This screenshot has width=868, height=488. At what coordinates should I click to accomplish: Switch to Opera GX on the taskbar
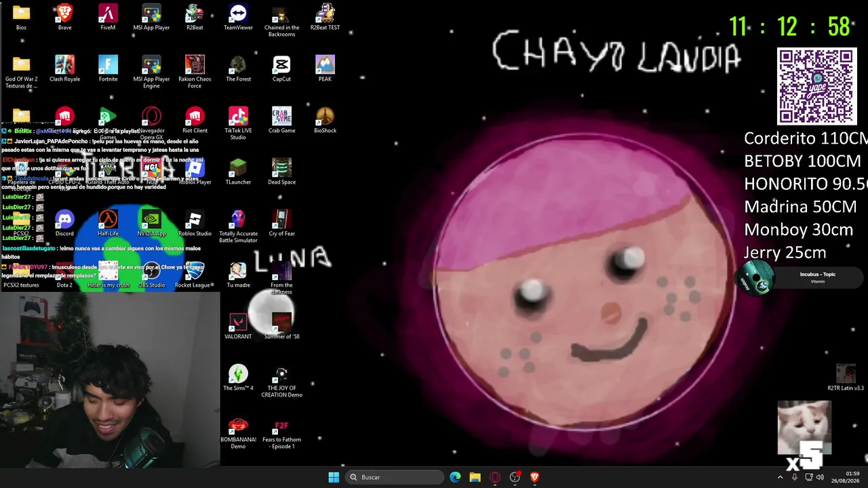(495, 477)
